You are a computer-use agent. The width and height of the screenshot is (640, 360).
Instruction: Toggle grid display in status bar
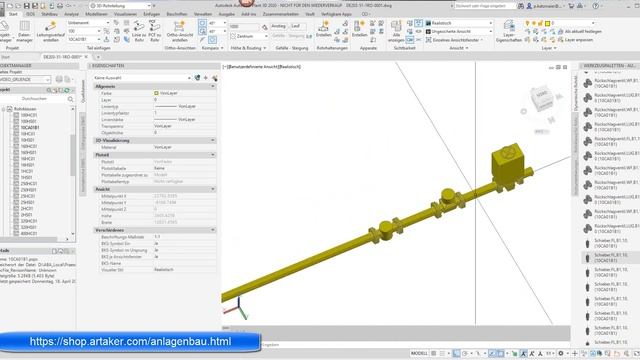(434, 353)
